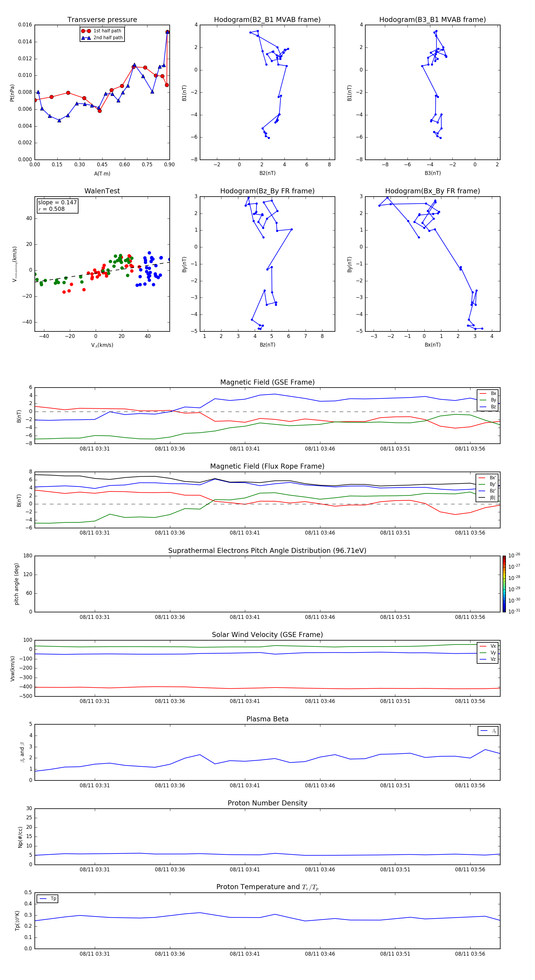Click the "Transverse pressure" plot title
This screenshot has height=980, width=535.
point(102,20)
